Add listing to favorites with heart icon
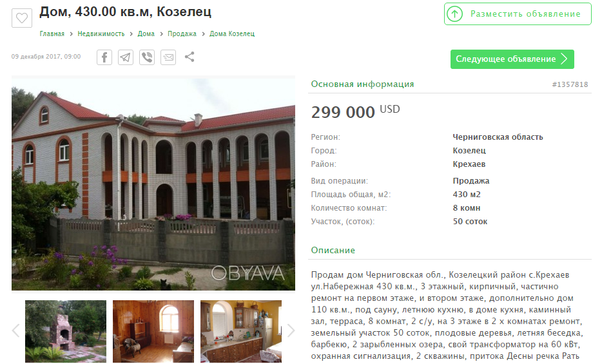Screen dimensions: 602x364 [22, 18]
